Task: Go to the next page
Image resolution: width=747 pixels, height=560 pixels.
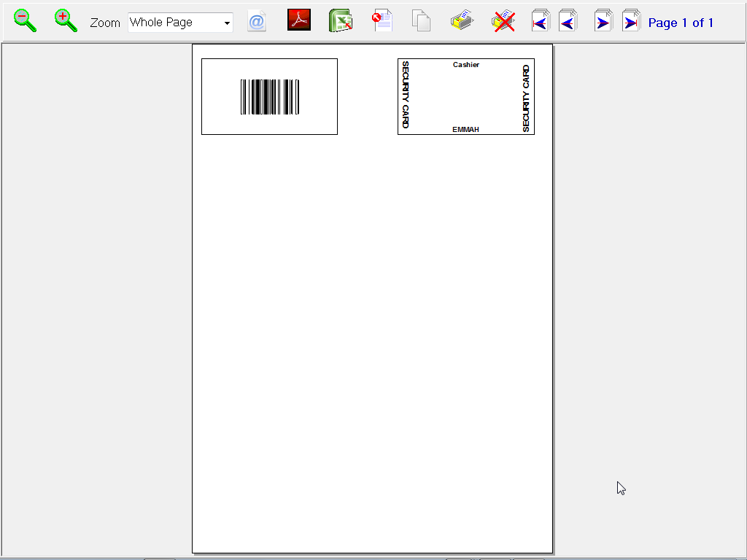Action: click(603, 22)
